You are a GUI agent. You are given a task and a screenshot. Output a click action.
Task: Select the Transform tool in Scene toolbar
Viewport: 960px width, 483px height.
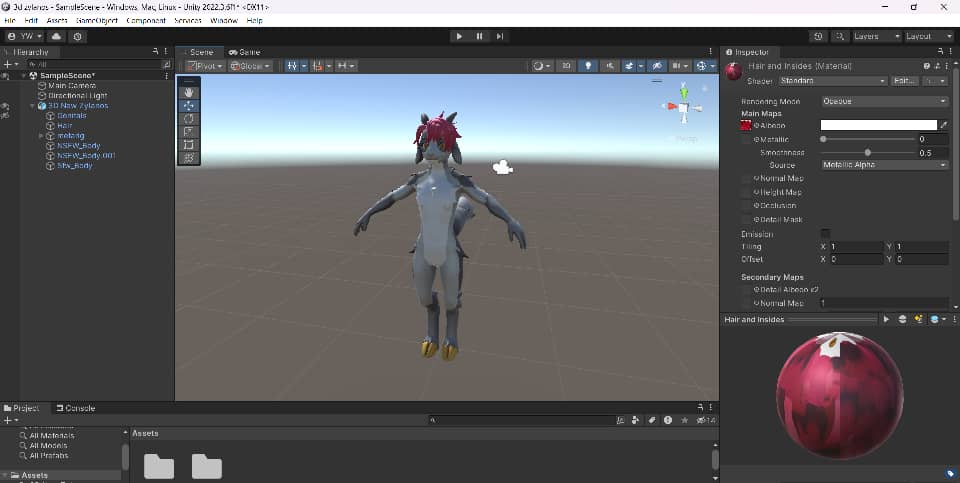click(x=189, y=157)
